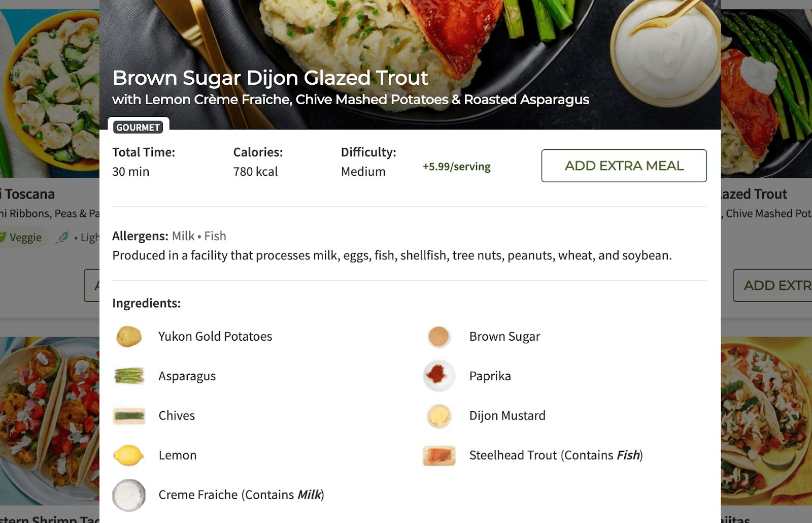
Task: Click the Brown Sugar Dijon Glazed Trout title
Action: coord(270,78)
